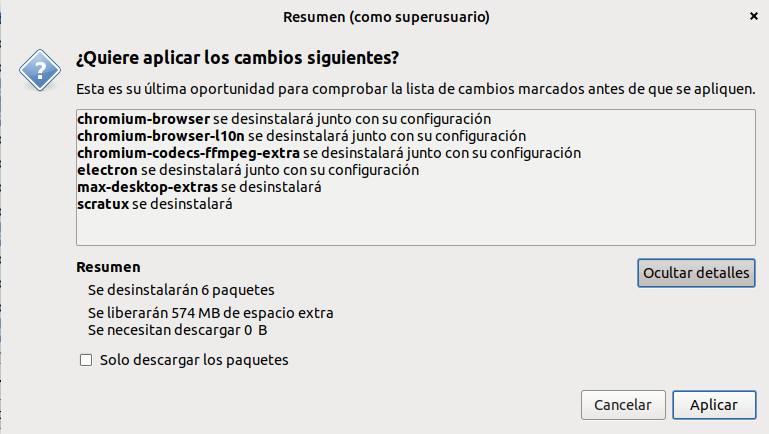This screenshot has height=434, width=769.
Task: Click the bold Resumen section label
Action: pos(108,268)
